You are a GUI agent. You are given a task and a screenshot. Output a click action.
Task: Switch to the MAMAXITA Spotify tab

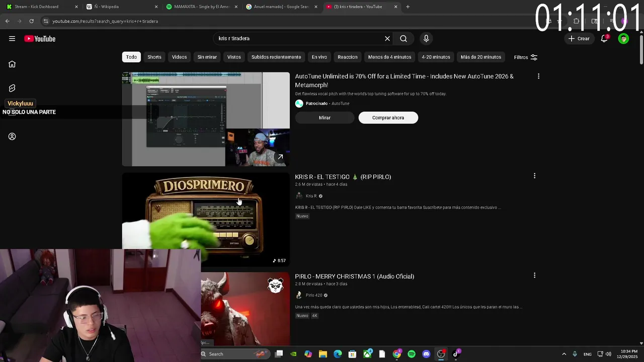point(201,7)
